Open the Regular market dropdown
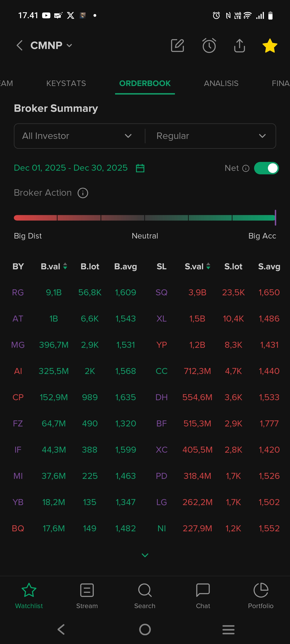Image resolution: width=290 pixels, height=644 pixels. pyautogui.click(x=211, y=136)
